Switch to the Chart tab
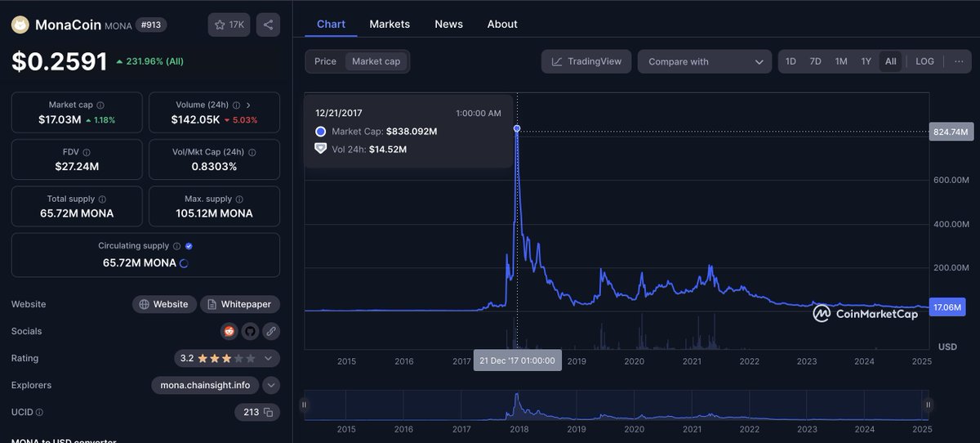This screenshot has height=443, width=980. (331, 25)
